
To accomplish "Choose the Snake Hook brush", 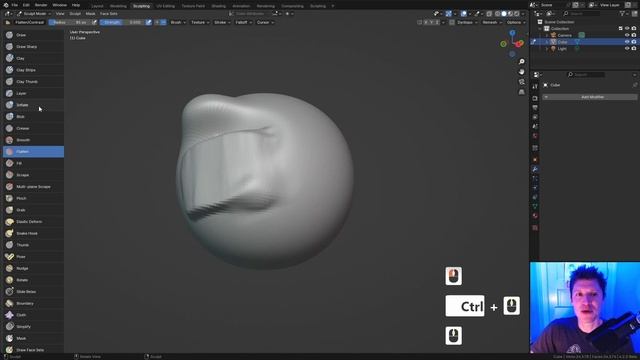I will tap(33, 233).
